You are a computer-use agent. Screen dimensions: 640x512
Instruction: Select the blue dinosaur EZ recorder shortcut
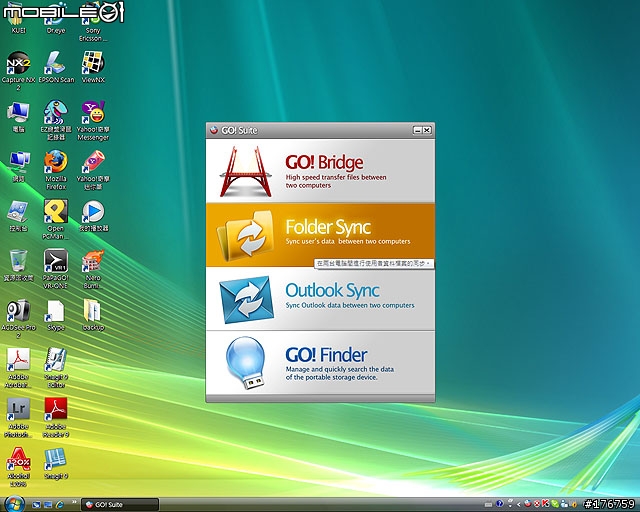coord(56,120)
